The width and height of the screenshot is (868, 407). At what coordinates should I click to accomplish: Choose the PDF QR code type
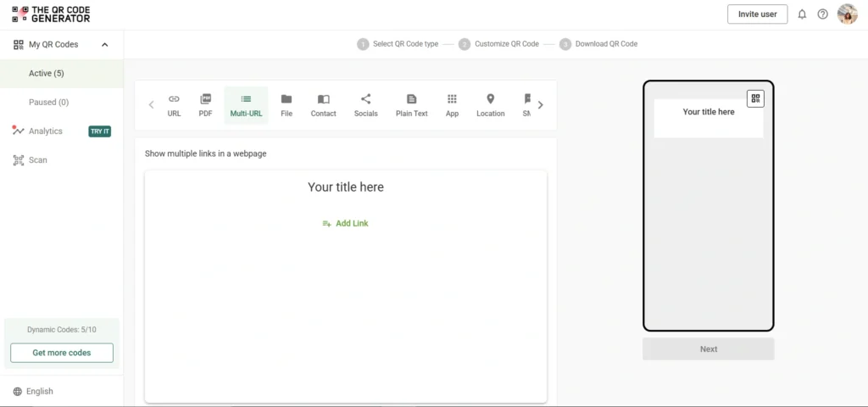pos(205,105)
